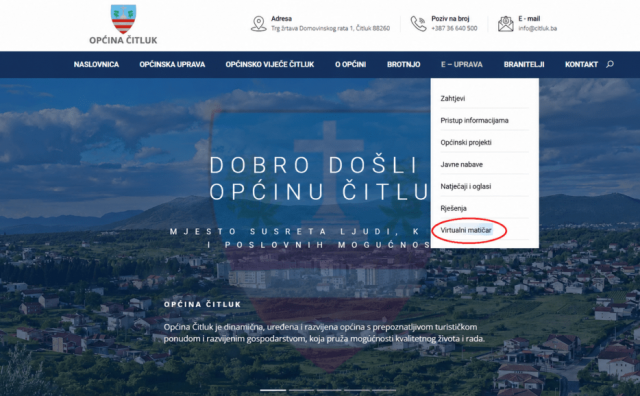Open the search magnifier in navigation bar

(610, 64)
